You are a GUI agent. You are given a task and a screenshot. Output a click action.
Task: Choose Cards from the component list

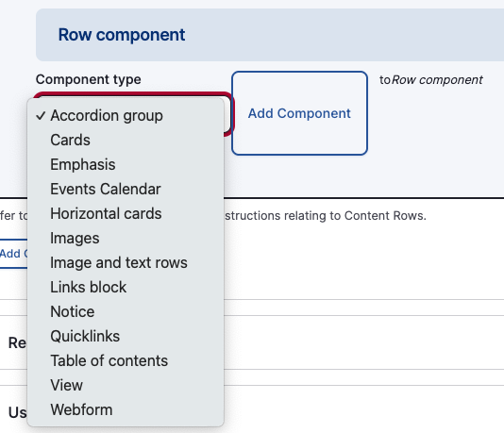point(126,140)
